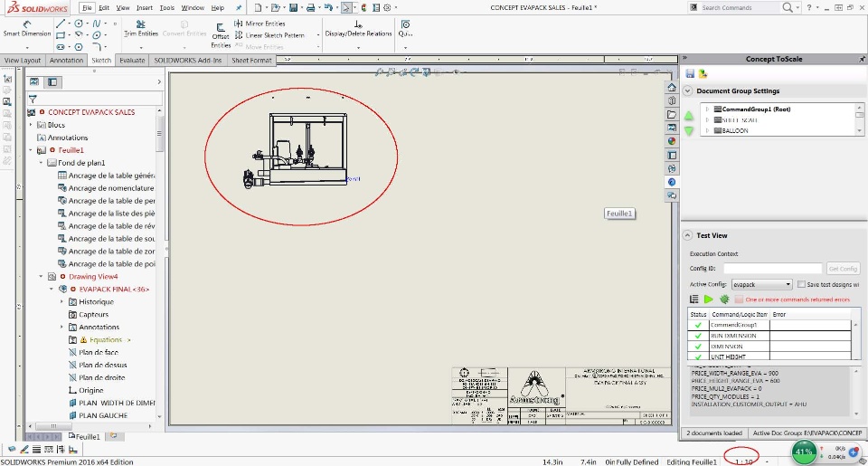Screen dimensions: 868x466
Task: Choose the Spline sketch tool
Action: 97,24
